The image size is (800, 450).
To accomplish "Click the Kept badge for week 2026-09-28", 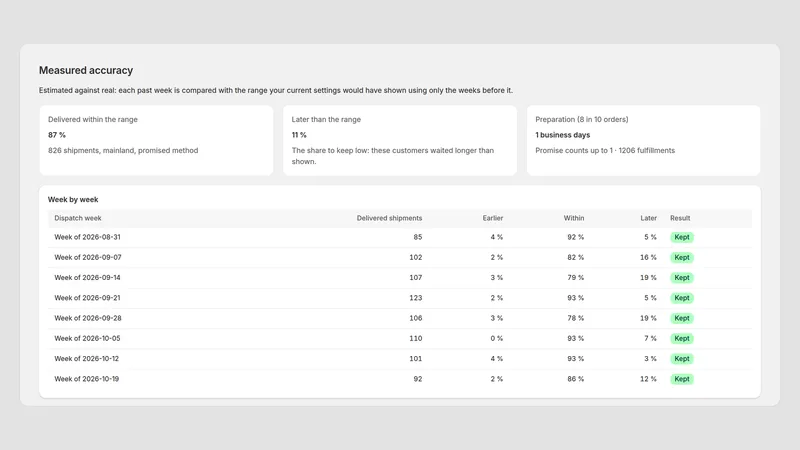I will 682,318.
